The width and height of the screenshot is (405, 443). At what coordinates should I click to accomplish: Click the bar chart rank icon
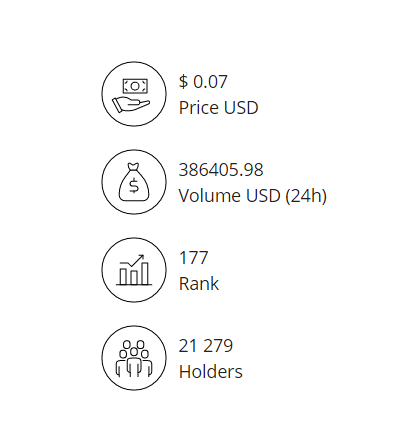pos(134,270)
